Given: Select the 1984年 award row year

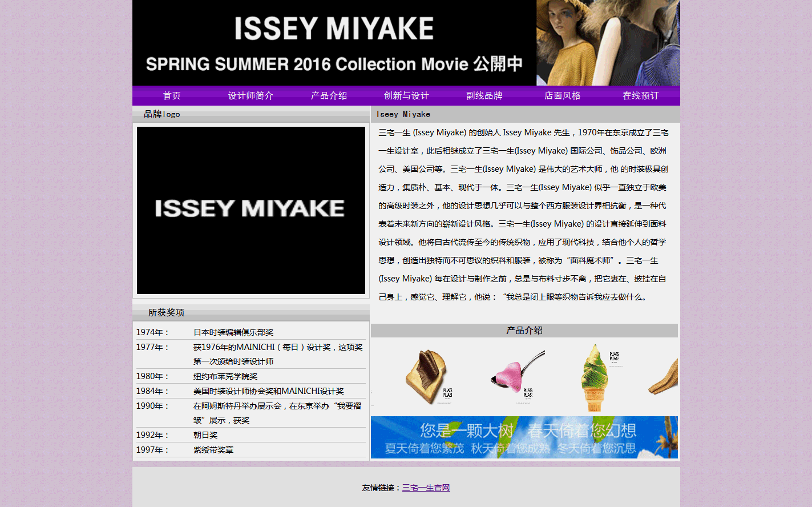Looking at the screenshot, I should (152, 391).
